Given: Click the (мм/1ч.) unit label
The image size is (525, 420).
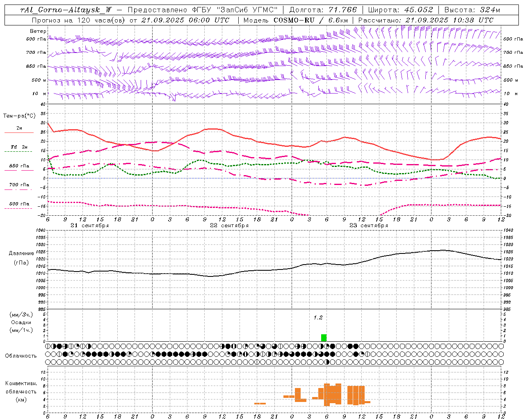Looking at the screenshot, I should (x=21, y=330).
